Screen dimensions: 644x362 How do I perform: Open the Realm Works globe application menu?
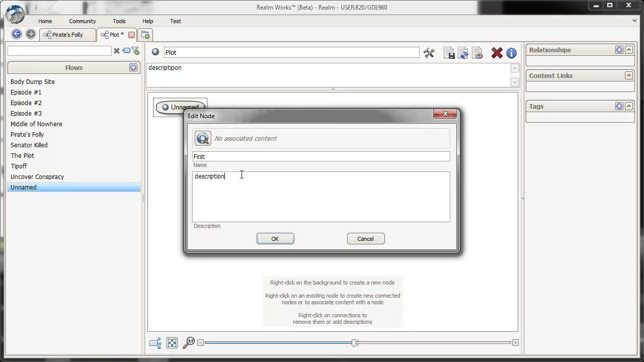[16, 14]
